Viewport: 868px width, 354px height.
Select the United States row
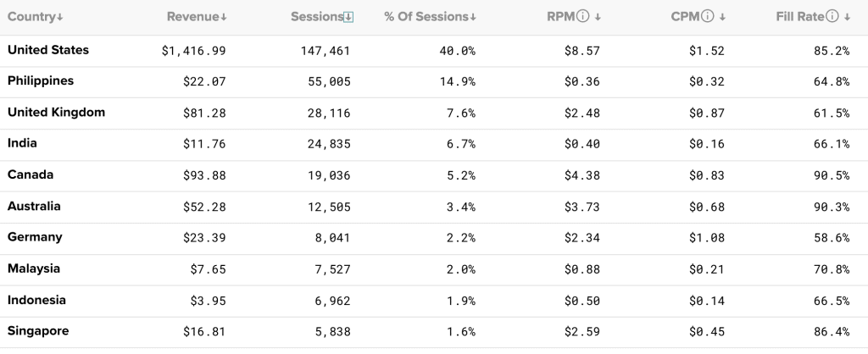point(48,50)
